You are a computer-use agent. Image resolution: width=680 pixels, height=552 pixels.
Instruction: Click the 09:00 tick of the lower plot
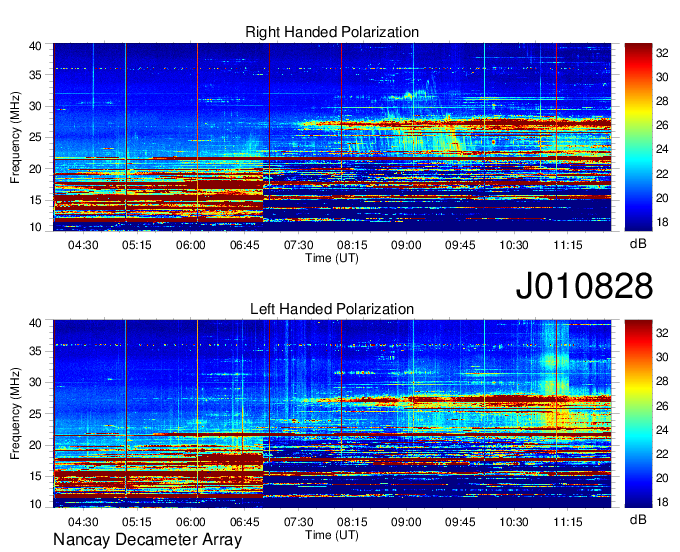tap(406, 522)
